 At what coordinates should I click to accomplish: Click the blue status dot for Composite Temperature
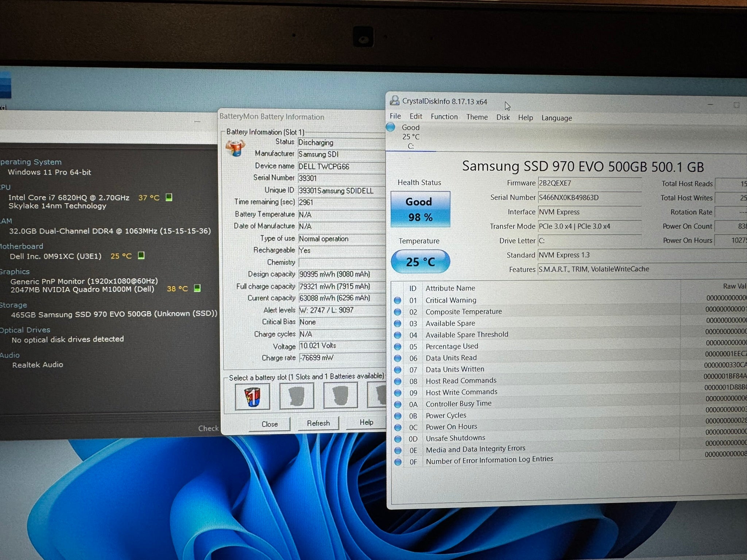coord(398,312)
